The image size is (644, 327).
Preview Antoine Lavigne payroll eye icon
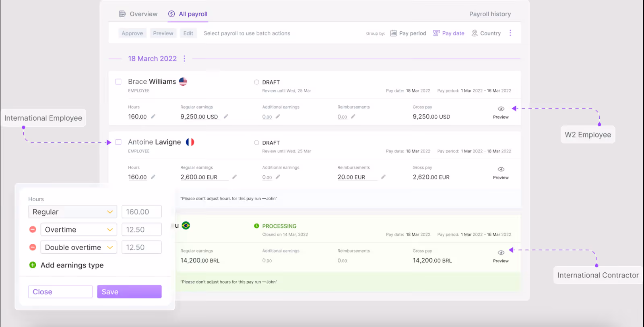pos(501,169)
